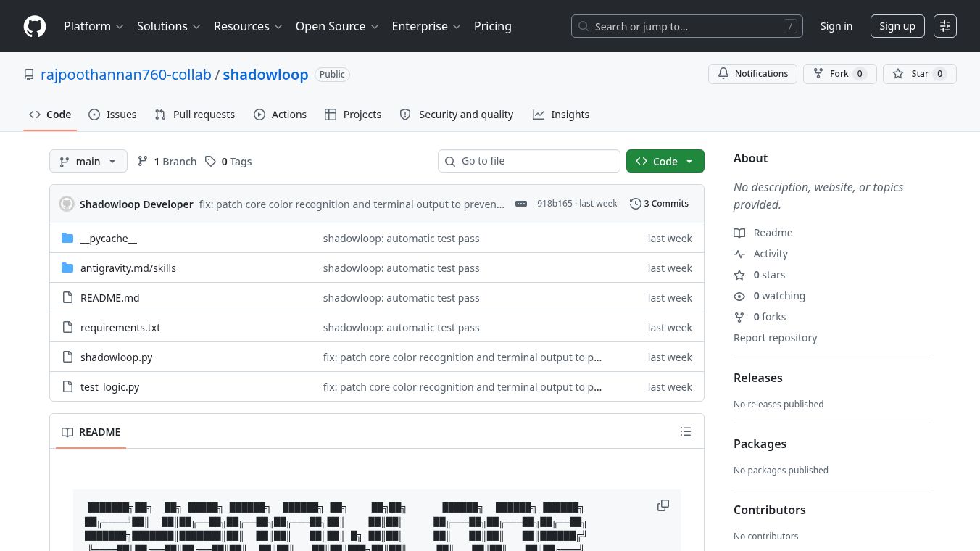Screen dimensions: 980x551
Task: Open the Pull requests tab
Action: [195, 115]
